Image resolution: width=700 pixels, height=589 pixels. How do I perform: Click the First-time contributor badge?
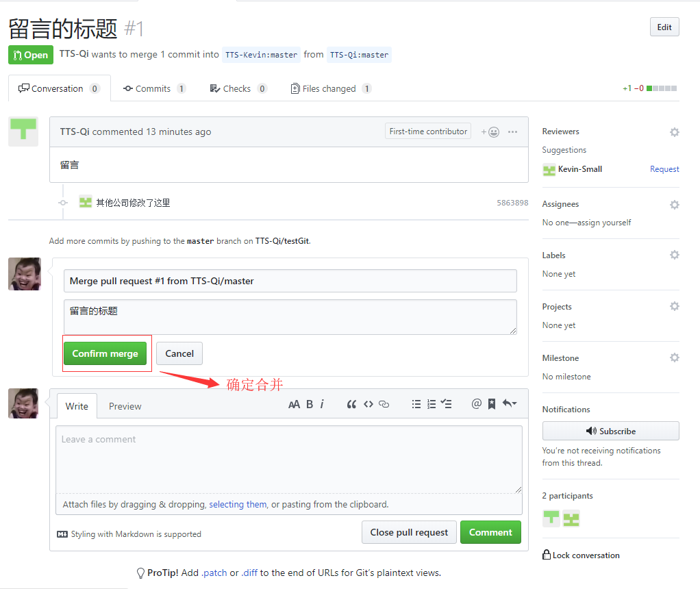click(x=427, y=131)
